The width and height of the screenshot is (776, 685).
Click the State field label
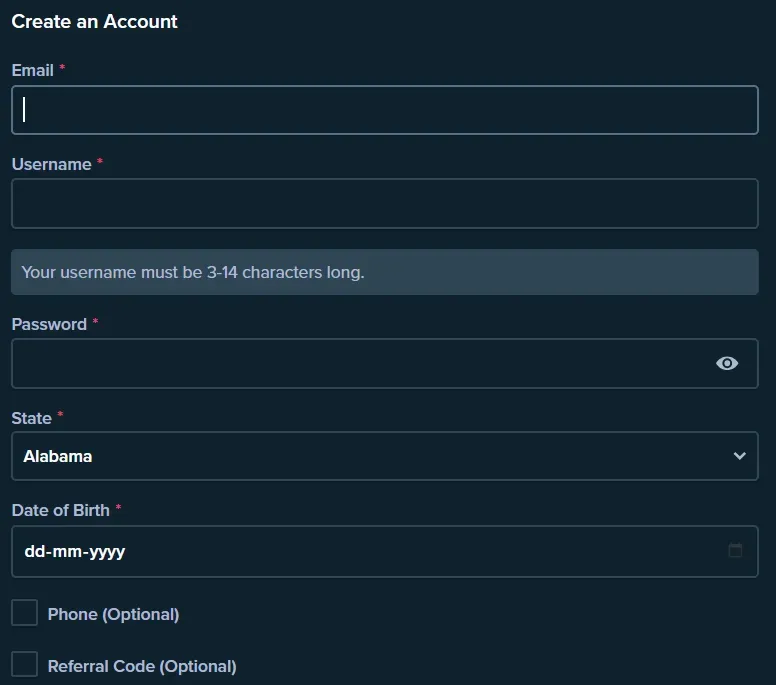[31, 418]
